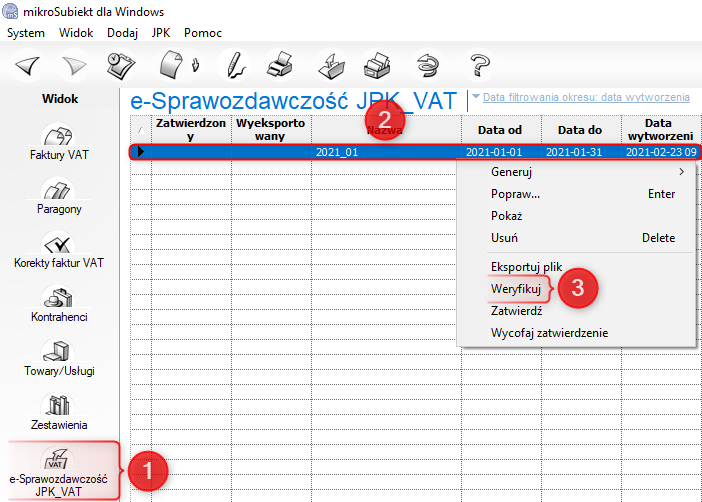Expand the Generuj submenu
The height and width of the screenshot is (502, 702).
576,172
